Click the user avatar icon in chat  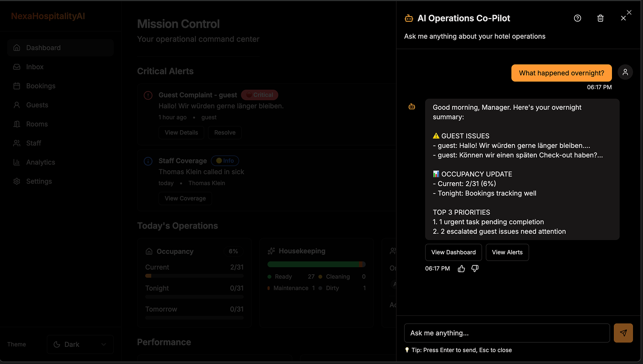pyautogui.click(x=625, y=72)
